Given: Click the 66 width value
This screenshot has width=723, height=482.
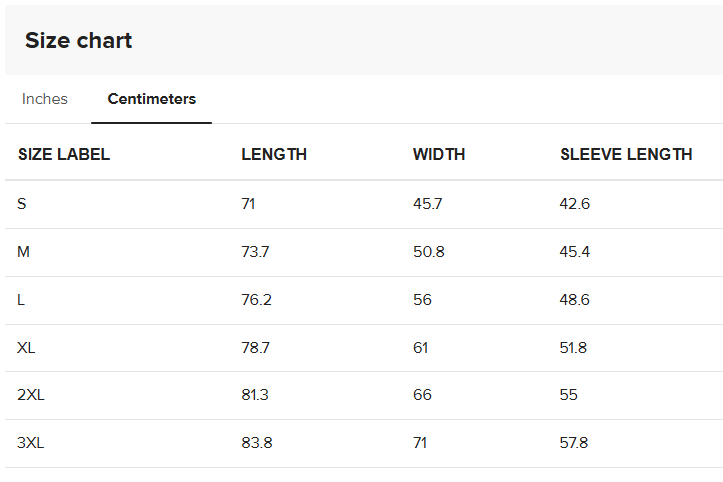Looking at the screenshot, I should (422, 395).
